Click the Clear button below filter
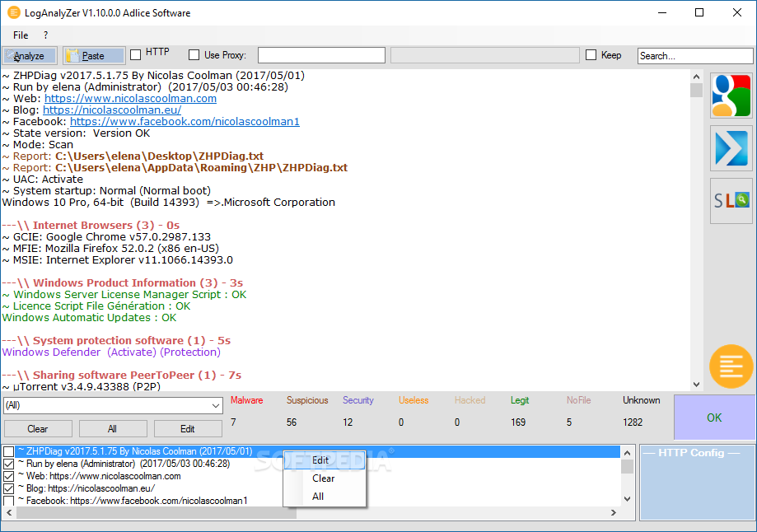 tap(38, 429)
